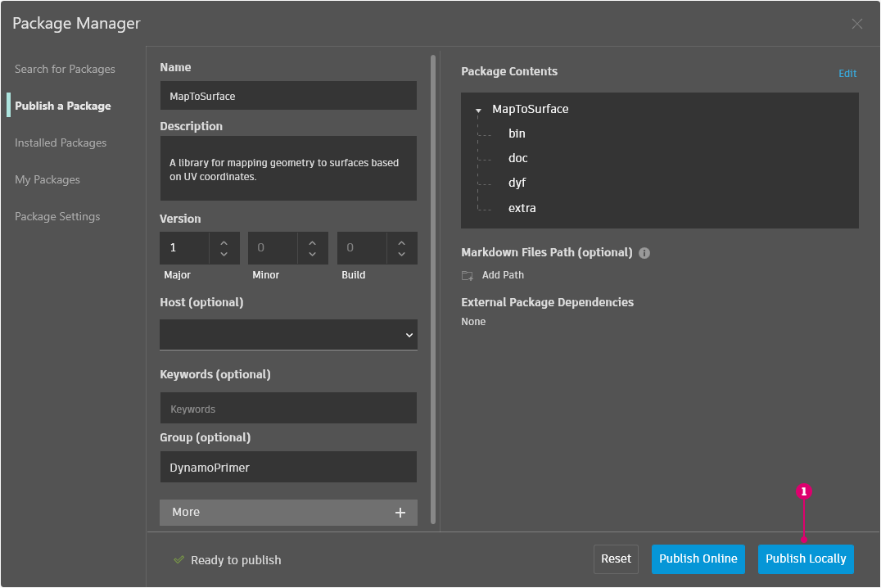Screen dimensions: 881x588
Task: Click the Add Path folder icon
Action: click(468, 276)
